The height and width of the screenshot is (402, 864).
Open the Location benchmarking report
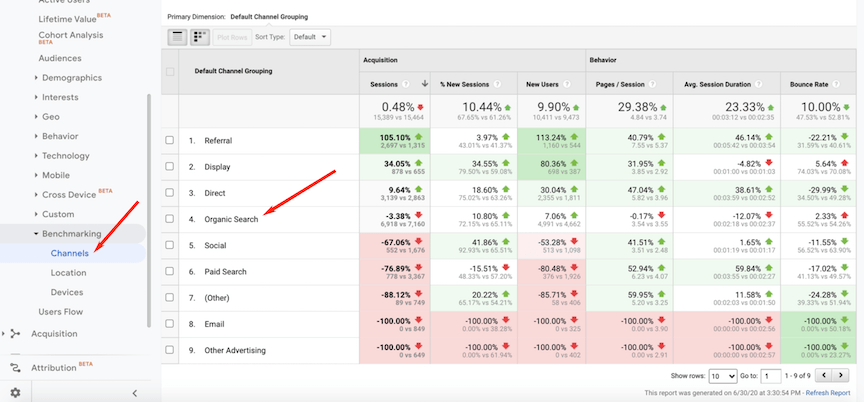tap(68, 273)
